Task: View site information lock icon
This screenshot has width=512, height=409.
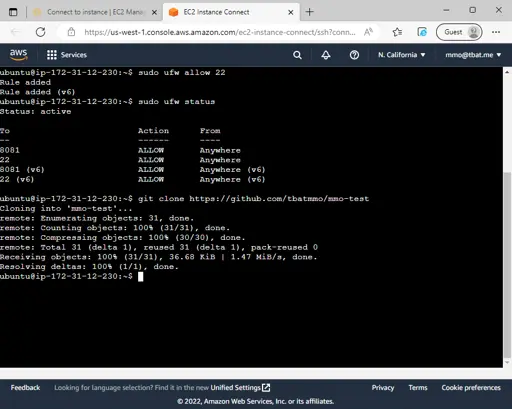Action: 71,32
